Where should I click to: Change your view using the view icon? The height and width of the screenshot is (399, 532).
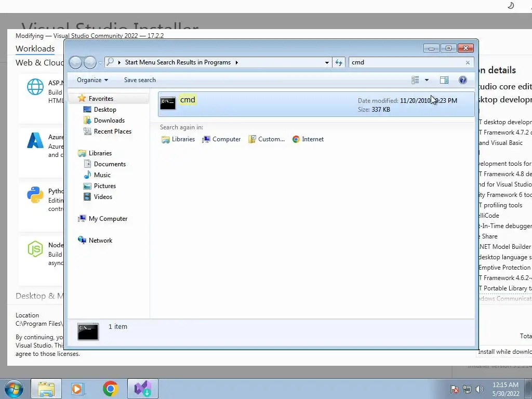click(x=415, y=80)
